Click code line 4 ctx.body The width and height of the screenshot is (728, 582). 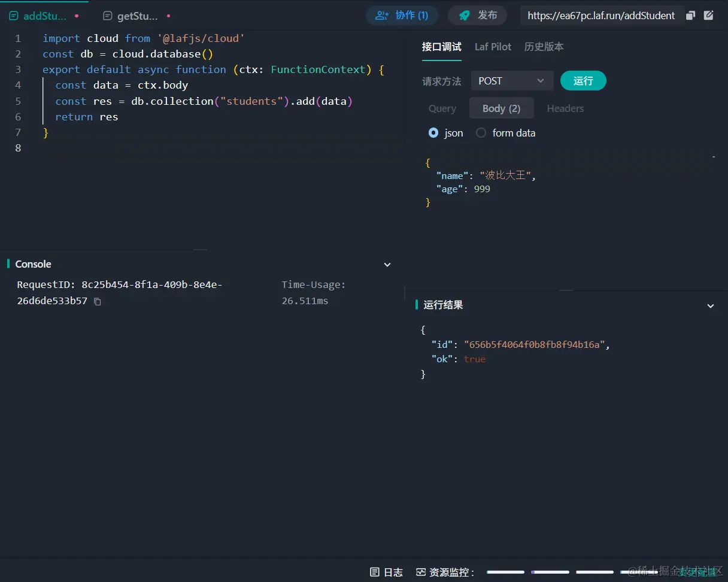tap(122, 85)
